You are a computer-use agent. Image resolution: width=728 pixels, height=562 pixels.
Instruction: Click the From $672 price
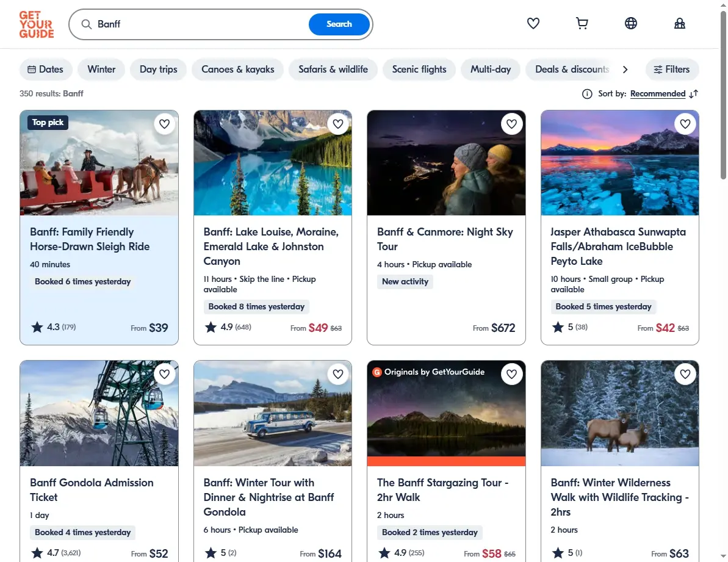(494, 328)
